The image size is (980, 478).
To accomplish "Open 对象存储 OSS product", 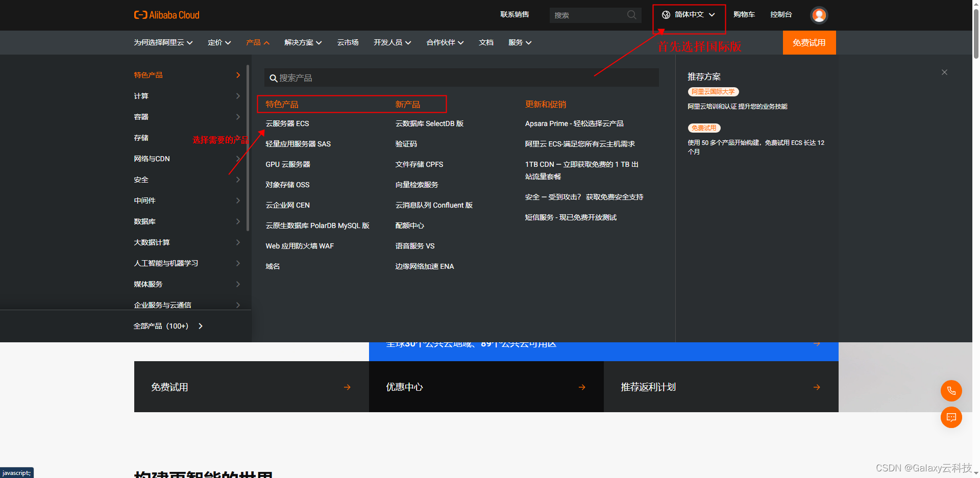I will (287, 185).
